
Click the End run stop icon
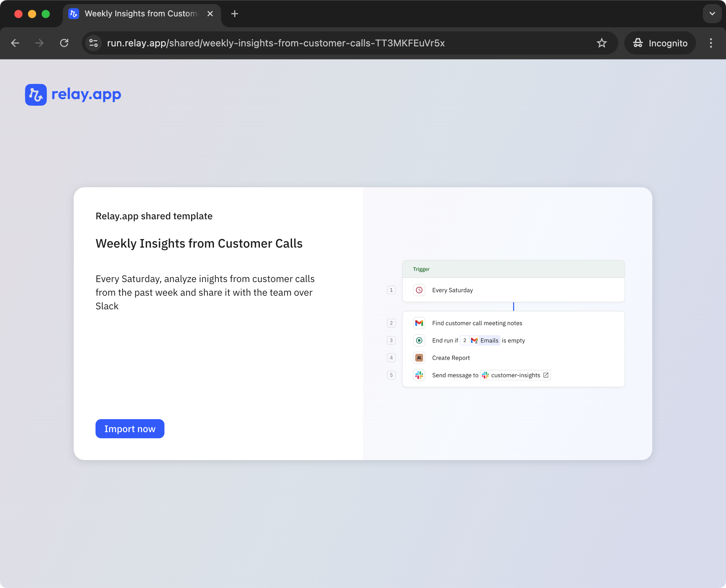(x=419, y=340)
